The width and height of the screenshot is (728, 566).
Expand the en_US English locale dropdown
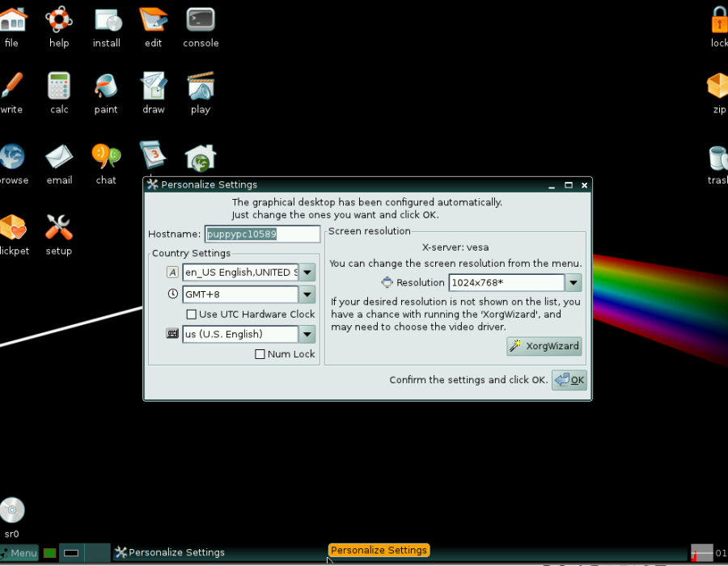307,272
